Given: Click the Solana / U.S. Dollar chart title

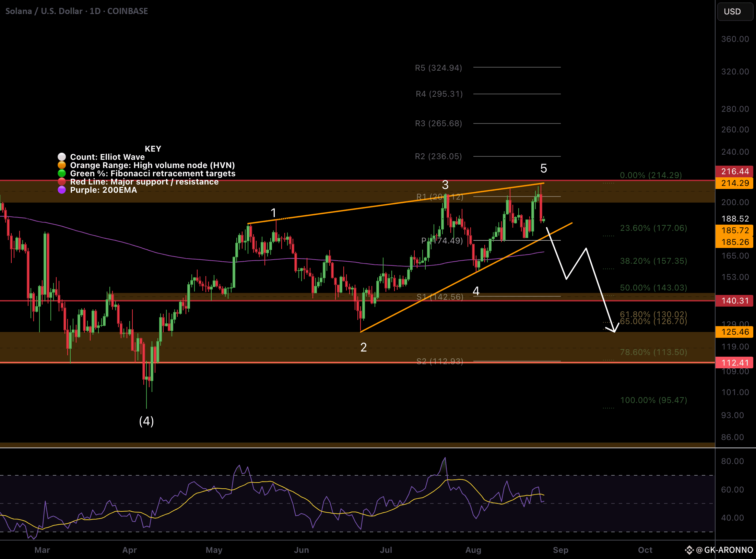Looking at the screenshot, I should click(x=76, y=11).
